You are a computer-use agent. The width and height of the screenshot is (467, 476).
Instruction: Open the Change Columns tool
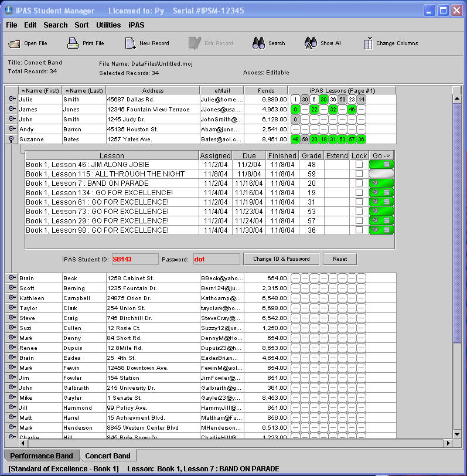369,43
